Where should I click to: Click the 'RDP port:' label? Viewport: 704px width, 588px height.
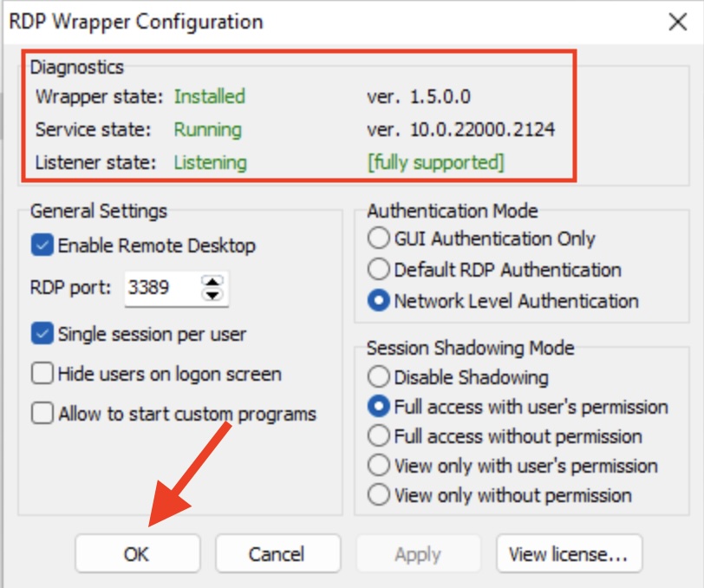click(x=70, y=287)
